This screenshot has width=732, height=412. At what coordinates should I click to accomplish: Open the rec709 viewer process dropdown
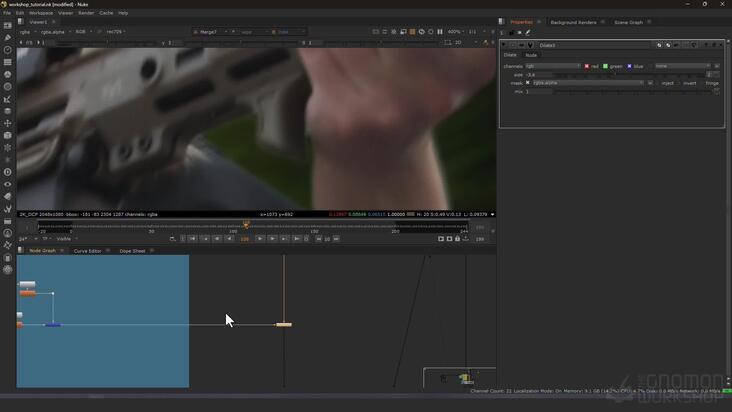point(116,32)
